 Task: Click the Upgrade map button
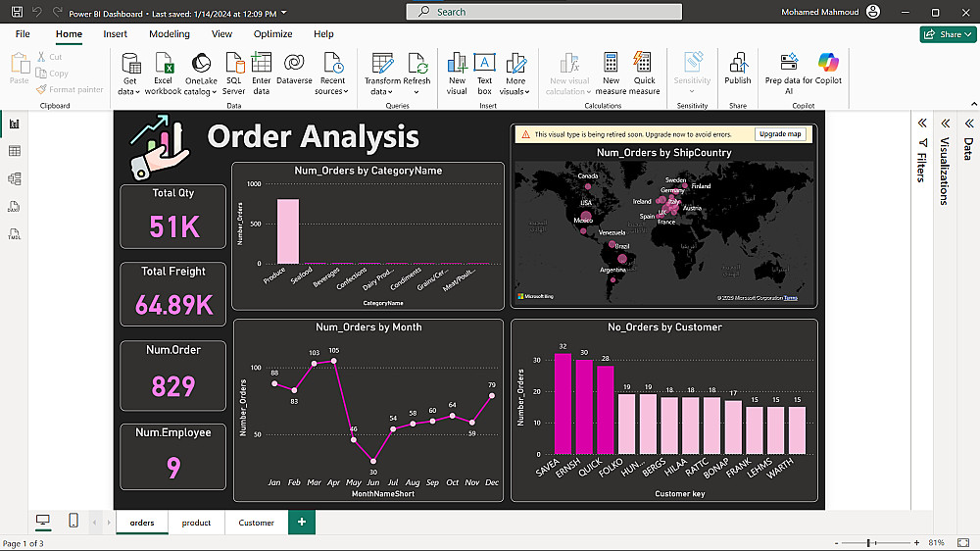coord(780,134)
